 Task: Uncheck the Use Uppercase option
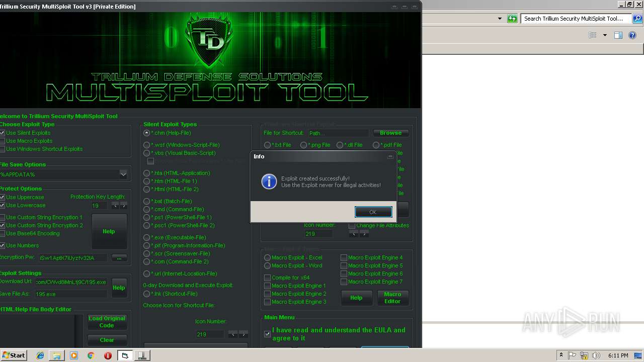click(x=2, y=197)
